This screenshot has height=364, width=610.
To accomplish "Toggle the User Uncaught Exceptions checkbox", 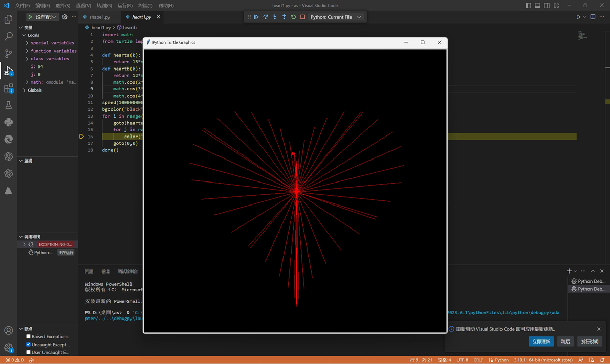I will 29,352.
